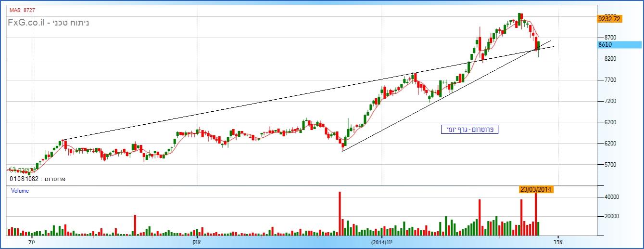This screenshot has height=249, width=644.
Task: Select the ינו(2014) marker on time axis
Action: pos(382,241)
